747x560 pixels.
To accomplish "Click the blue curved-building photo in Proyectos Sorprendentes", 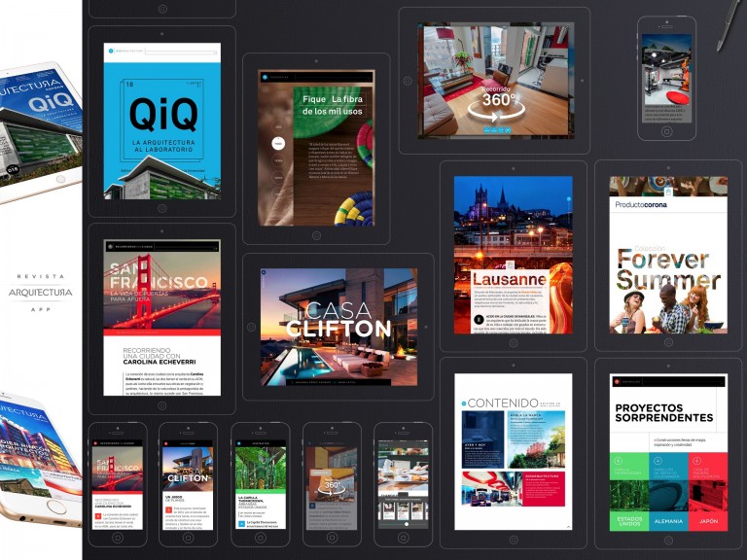I will pos(668,496).
